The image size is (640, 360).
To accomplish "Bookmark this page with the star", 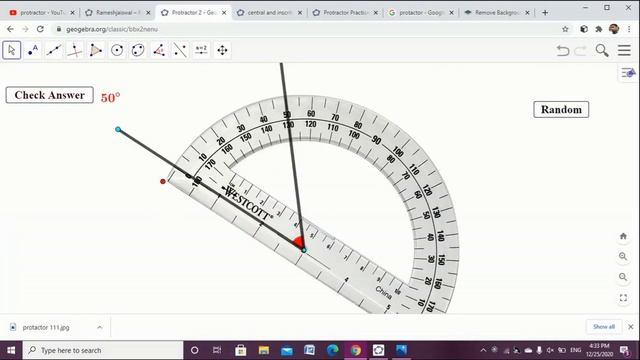I will click(x=565, y=29).
